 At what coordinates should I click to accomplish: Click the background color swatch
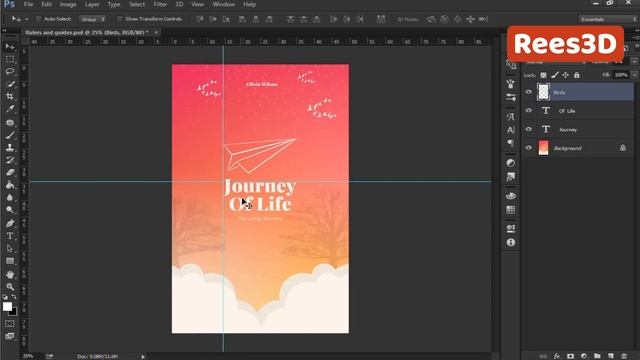coord(14,312)
